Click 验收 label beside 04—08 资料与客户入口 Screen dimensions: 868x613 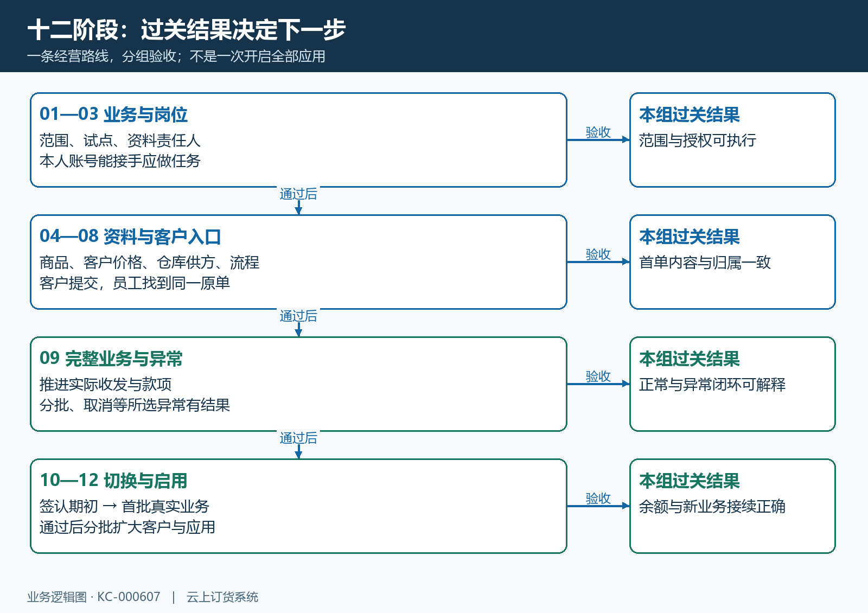pyautogui.click(x=598, y=254)
